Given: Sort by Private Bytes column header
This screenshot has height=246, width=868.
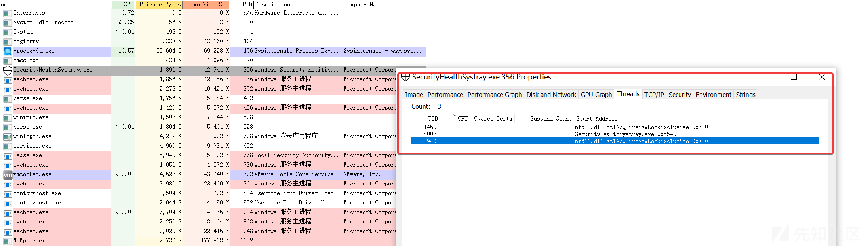Looking at the screenshot, I should tap(159, 4).
